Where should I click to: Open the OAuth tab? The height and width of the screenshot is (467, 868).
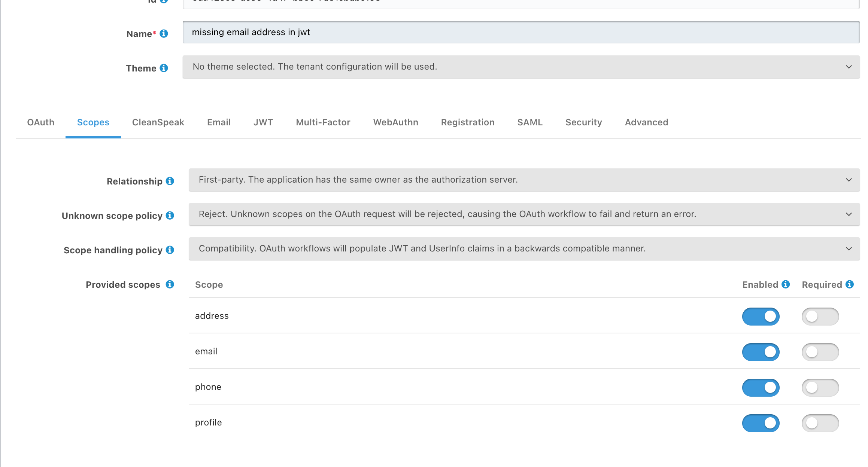pos(40,122)
